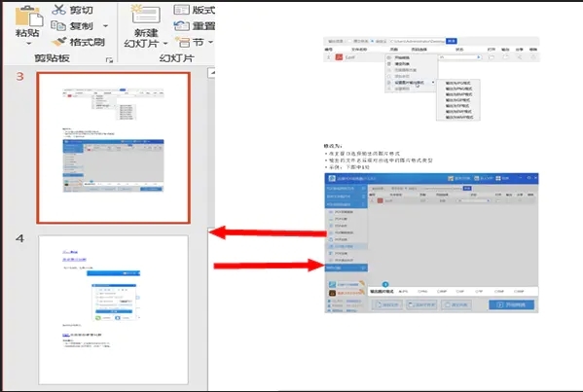Click the 重置 (Reset) slide button
The height and width of the screenshot is (392, 583).
pos(194,25)
